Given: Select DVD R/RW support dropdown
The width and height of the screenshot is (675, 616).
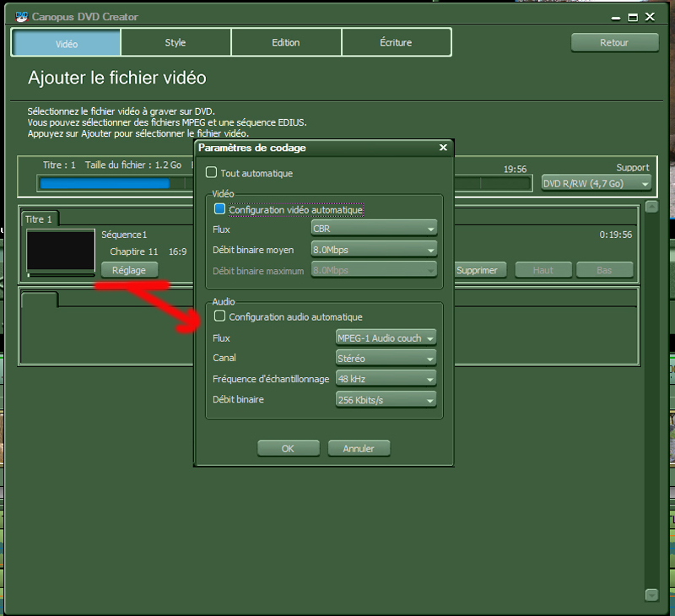Looking at the screenshot, I should (x=597, y=183).
